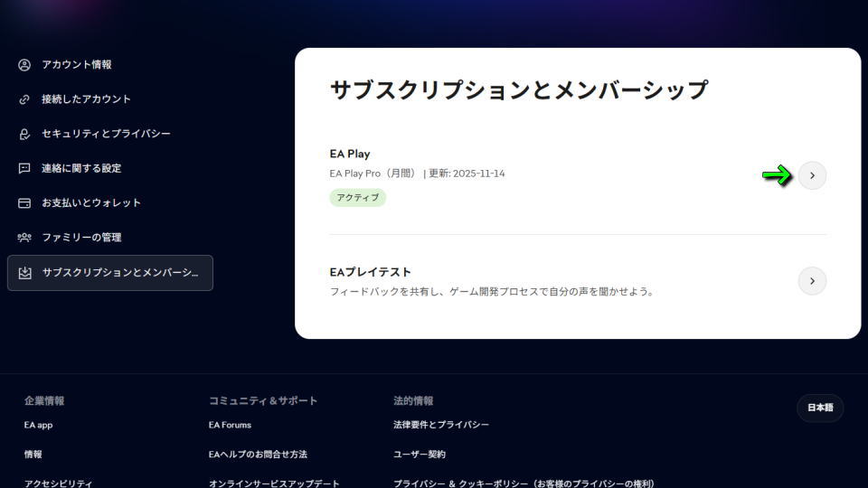The width and height of the screenshot is (868, 488).
Task: Click EA Play Pro（月間）renewal date text
Action: pos(417,174)
